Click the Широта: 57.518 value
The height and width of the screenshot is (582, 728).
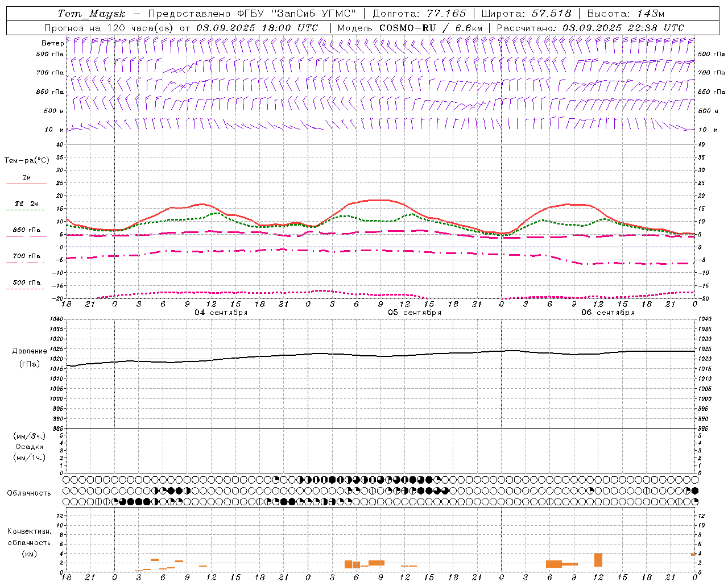coord(526,14)
